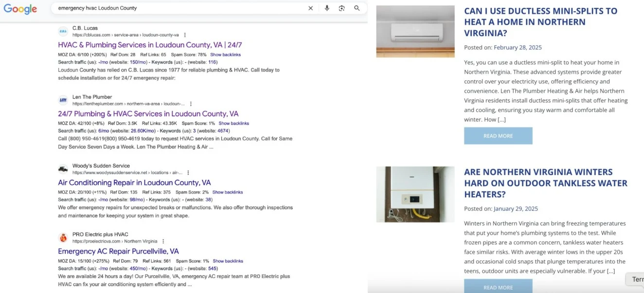The width and height of the screenshot is (644, 293).
Task: Click the magnifying glass search icon
Action: click(357, 8)
